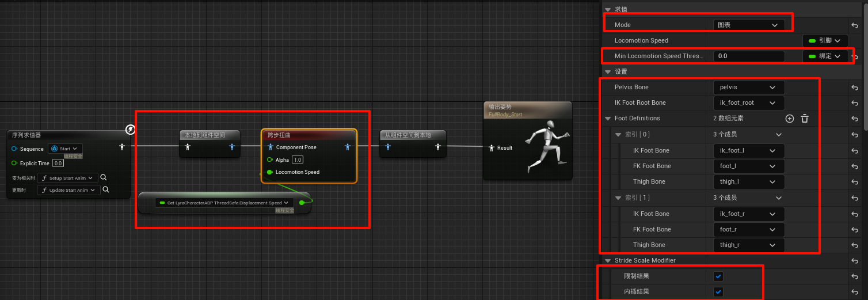The width and height of the screenshot is (868, 300).
Task: Open the Start sequence dropdown on the 序列求值器 node
Action: [x=65, y=149]
